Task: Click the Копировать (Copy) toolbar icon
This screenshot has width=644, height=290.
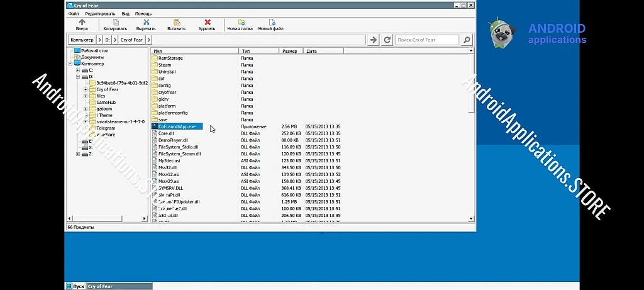Action: point(115,22)
